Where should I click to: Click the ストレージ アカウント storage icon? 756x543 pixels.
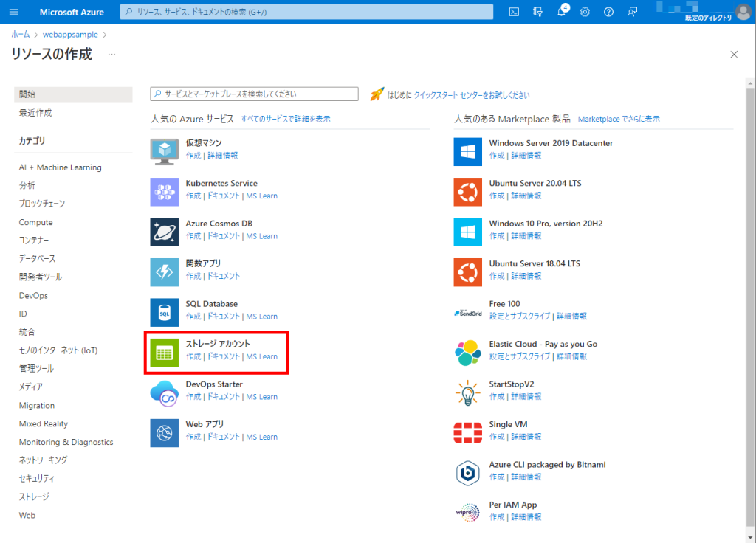[x=165, y=353]
